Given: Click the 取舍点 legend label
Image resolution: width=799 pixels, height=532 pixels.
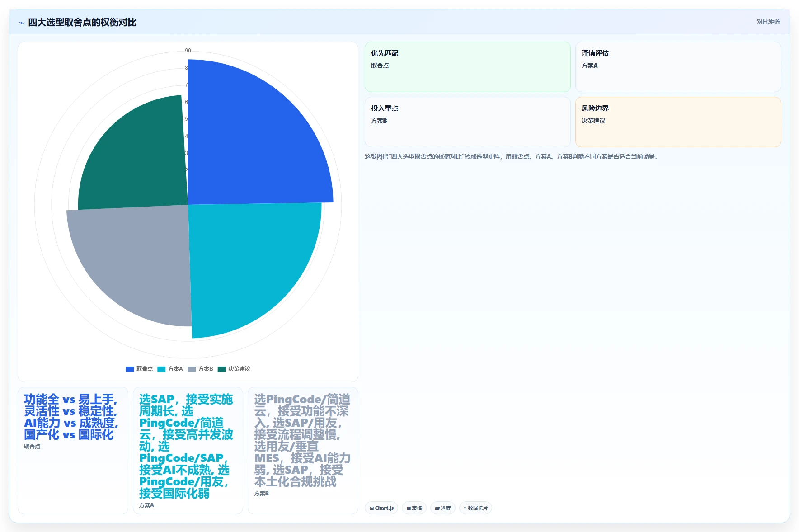Looking at the screenshot, I should tap(145, 369).
